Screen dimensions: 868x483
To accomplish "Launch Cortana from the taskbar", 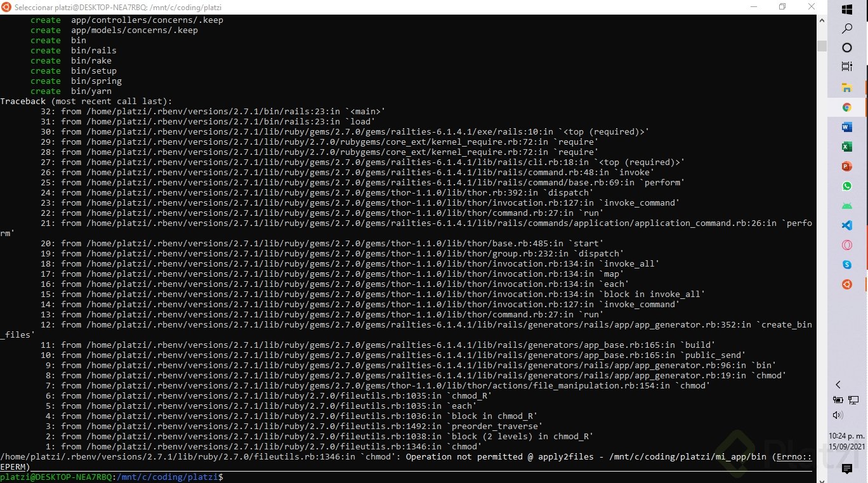I will [x=846, y=48].
